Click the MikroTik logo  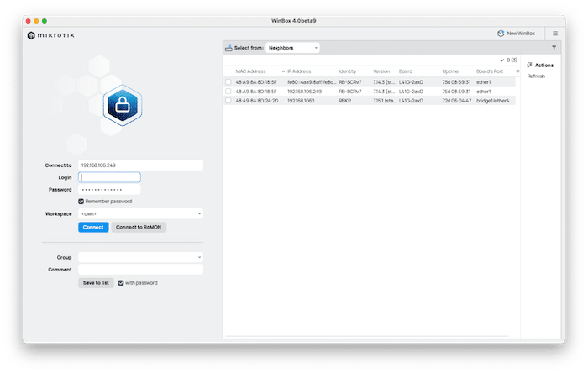[51, 35]
